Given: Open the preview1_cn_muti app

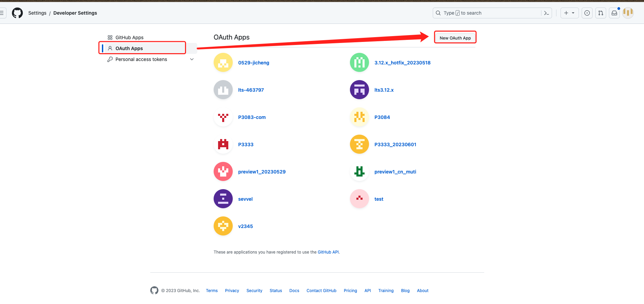Looking at the screenshot, I should [395, 172].
